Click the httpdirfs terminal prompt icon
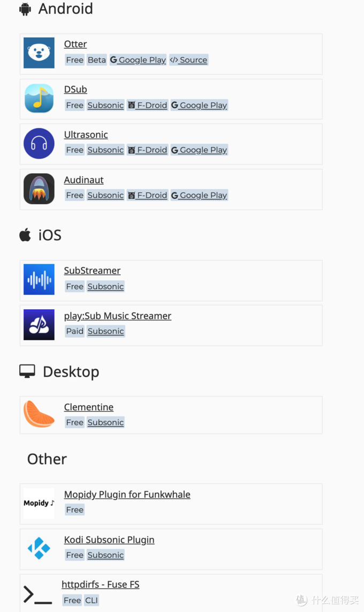The height and width of the screenshot is (612, 364). [x=38, y=594]
